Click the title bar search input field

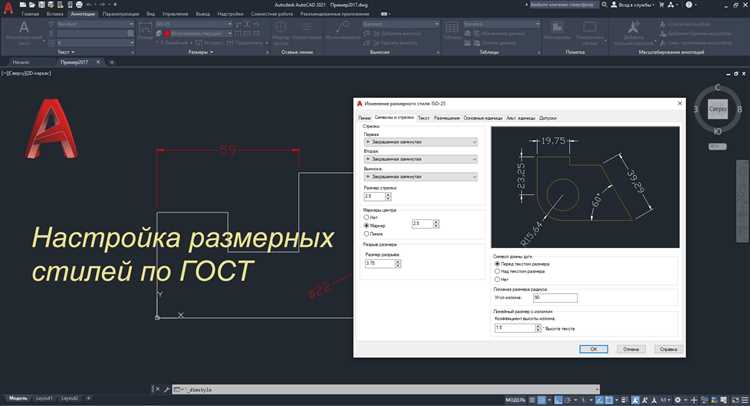coord(563,5)
